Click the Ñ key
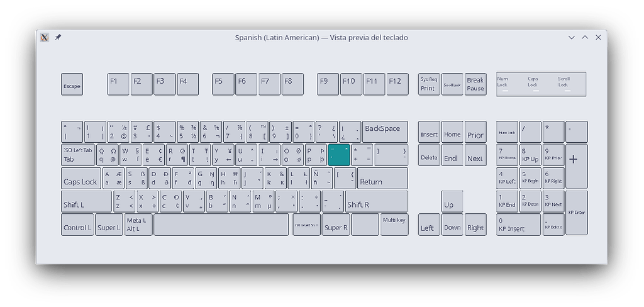Viewport: 644px width, 307px height. pyautogui.click(x=321, y=179)
